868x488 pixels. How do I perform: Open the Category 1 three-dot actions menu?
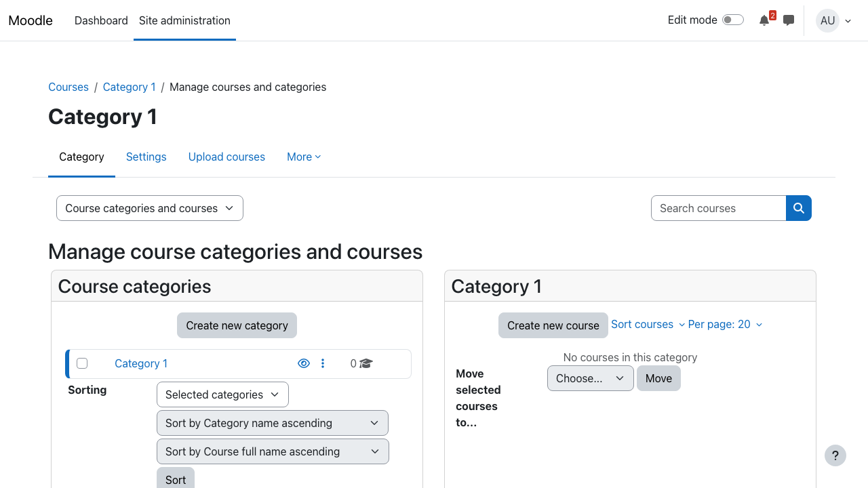click(323, 363)
